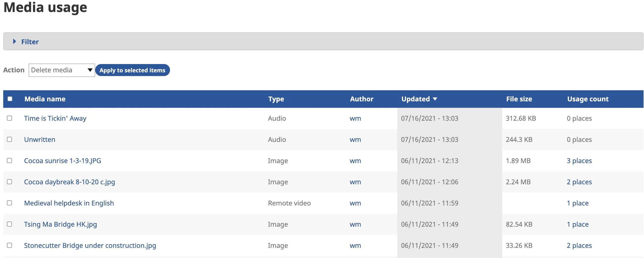This screenshot has width=644, height=258.
Task: Click the Updated sort arrow icon
Action: [x=435, y=99]
